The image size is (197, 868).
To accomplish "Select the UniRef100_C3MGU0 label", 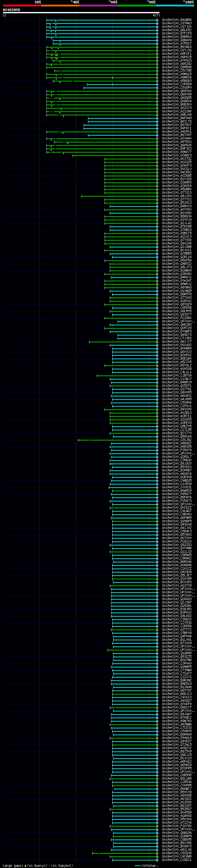I will [x=177, y=460].
